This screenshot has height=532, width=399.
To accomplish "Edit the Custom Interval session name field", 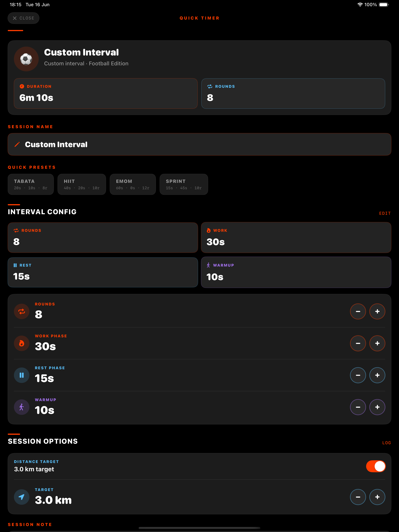I will tap(199, 144).
